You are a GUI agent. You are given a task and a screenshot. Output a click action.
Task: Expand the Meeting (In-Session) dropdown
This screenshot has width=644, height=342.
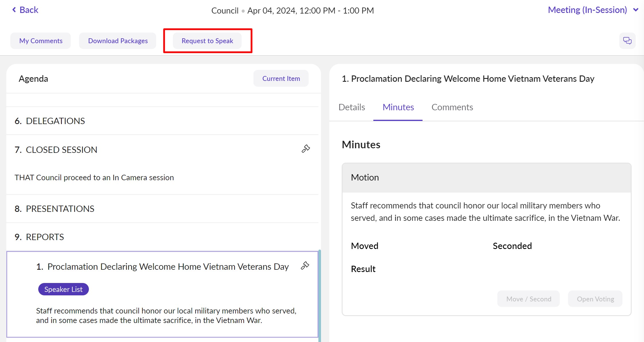pos(636,10)
